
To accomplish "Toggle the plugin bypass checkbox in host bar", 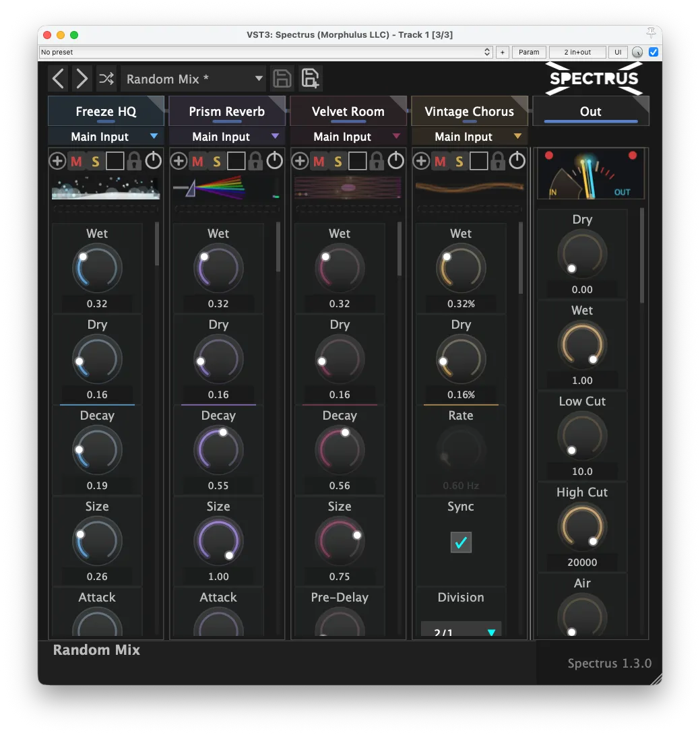I will (x=653, y=52).
